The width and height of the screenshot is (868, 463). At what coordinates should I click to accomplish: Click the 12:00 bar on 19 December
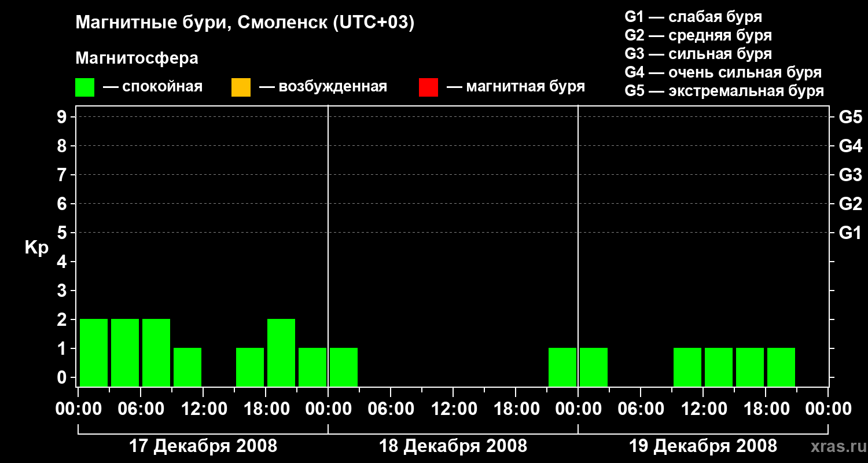[x=719, y=367]
